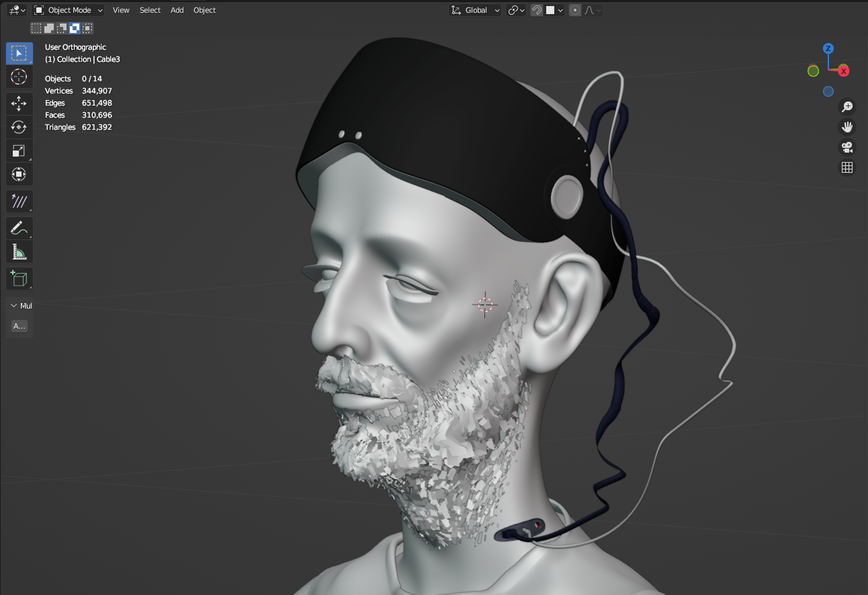
Task: Click the blue Z axis gizmo
Action: (828, 48)
